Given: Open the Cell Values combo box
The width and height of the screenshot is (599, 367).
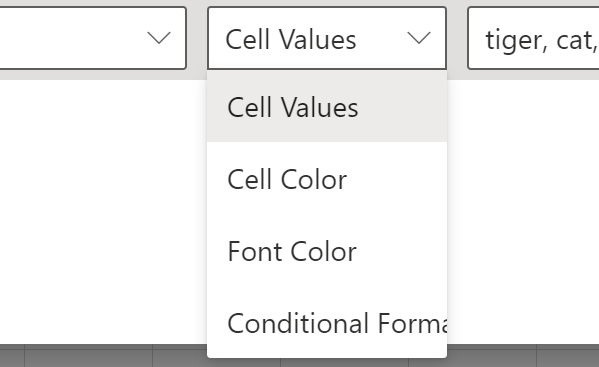Looking at the screenshot, I should pyautogui.click(x=327, y=38).
